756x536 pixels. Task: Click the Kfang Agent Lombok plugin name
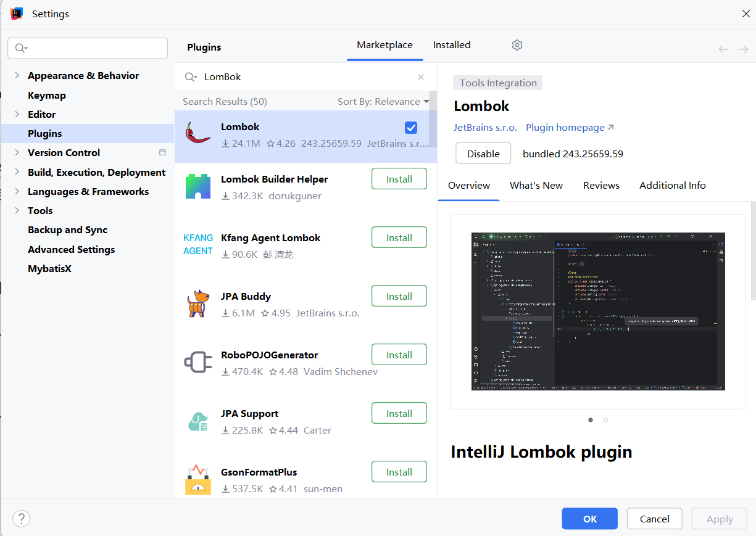coord(271,237)
